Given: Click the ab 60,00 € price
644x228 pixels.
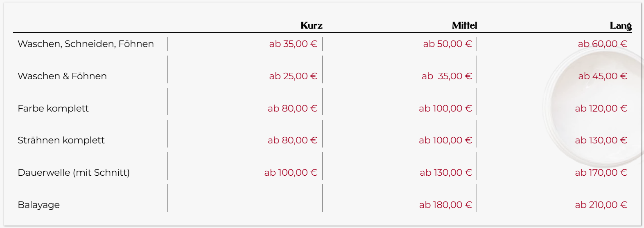Looking at the screenshot, I should [x=602, y=44].
